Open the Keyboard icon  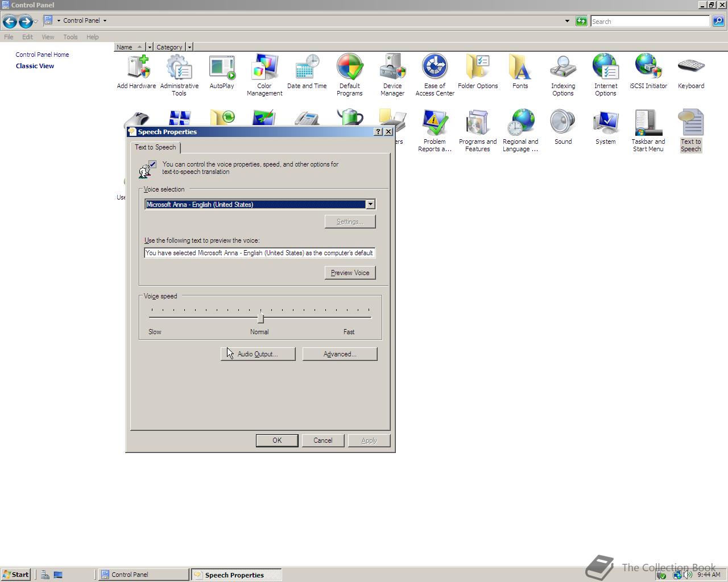[691, 72]
